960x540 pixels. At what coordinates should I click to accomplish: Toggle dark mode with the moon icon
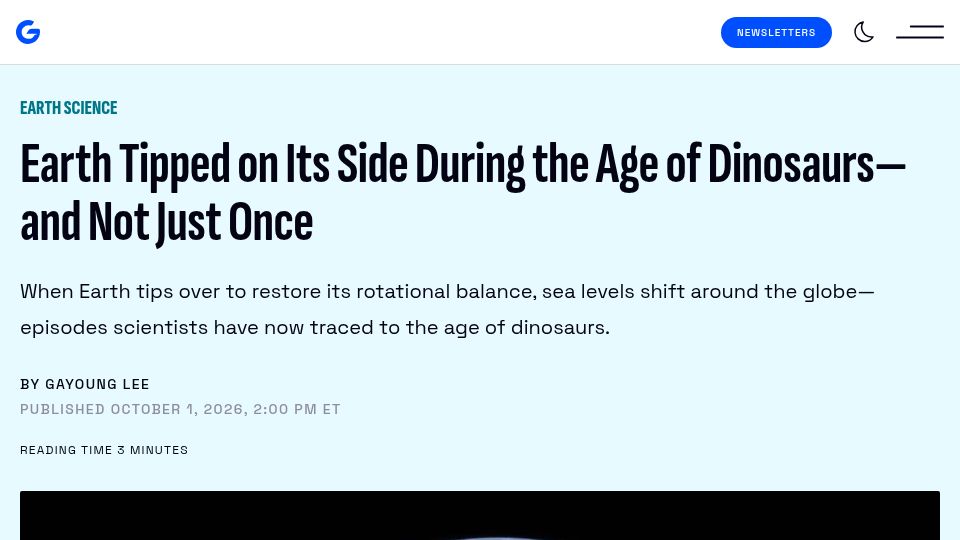pyautogui.click(x=864, y=32)
